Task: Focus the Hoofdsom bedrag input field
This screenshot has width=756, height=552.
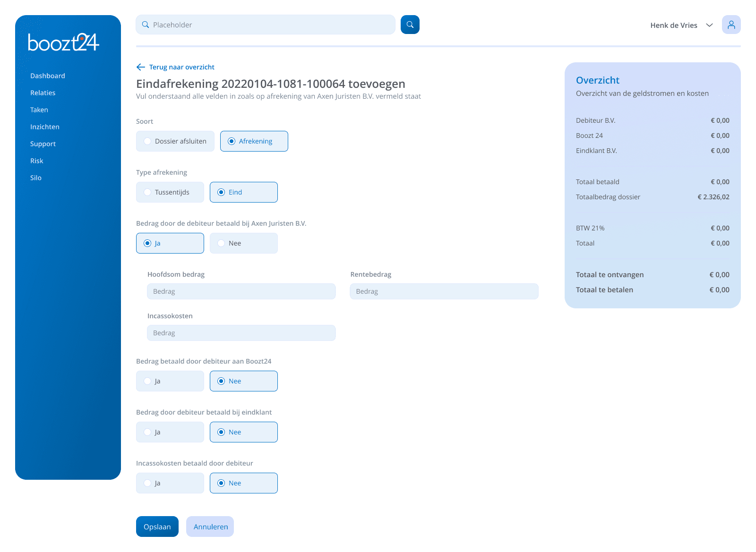Action: 241,291
